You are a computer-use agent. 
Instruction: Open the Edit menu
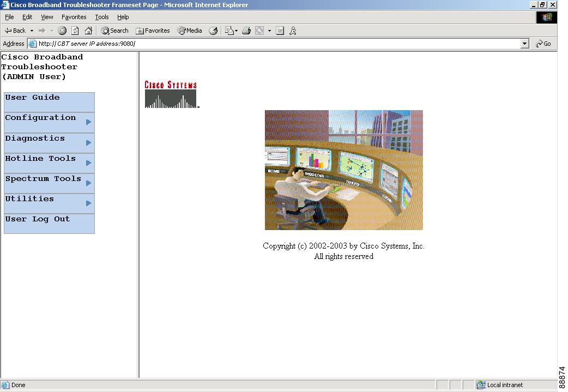27,17
